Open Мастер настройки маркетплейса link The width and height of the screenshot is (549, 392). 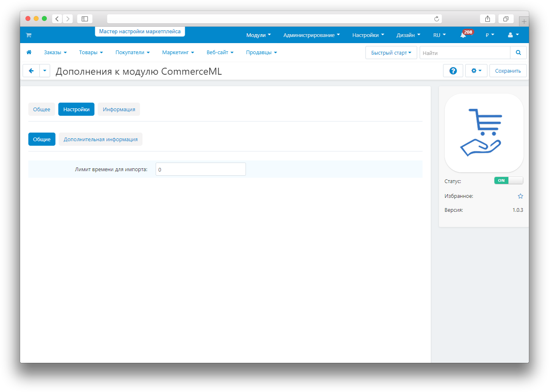point(140,32)
